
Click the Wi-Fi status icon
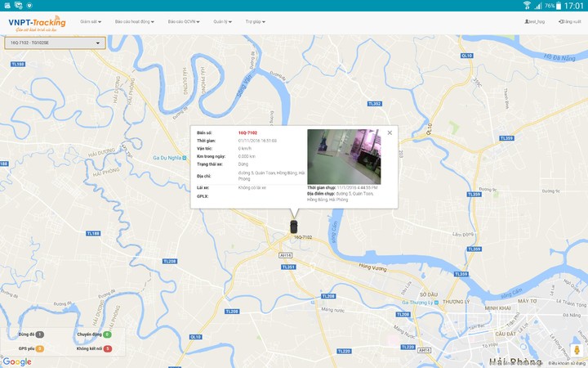tap(527, 5)
